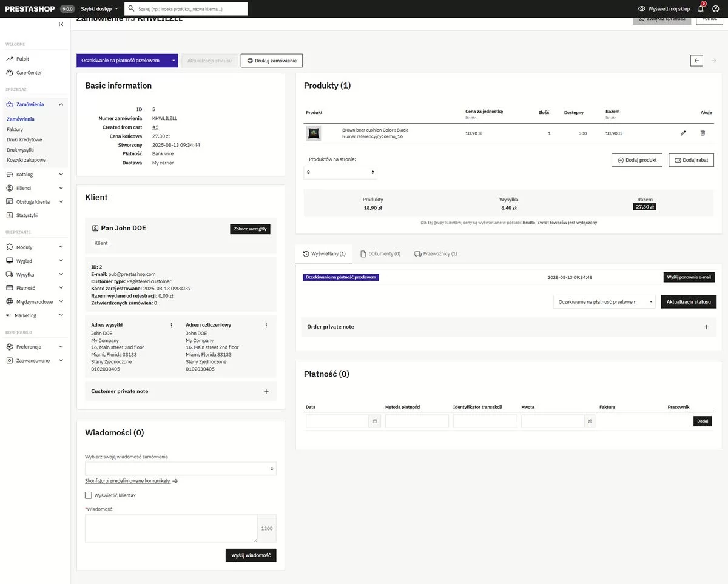
Task: Collapse the sidebar menu with arrow icon
Action: pos(61,24)
